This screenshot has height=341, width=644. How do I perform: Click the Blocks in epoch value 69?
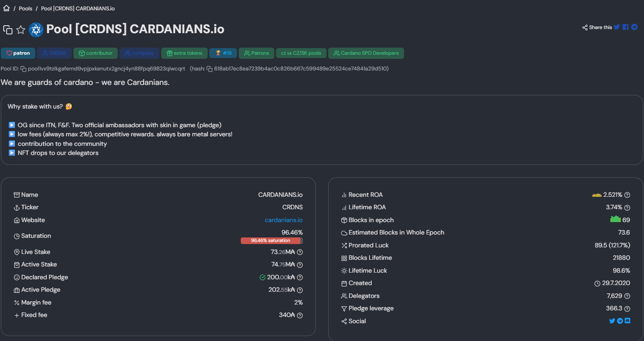coord(626,220)
